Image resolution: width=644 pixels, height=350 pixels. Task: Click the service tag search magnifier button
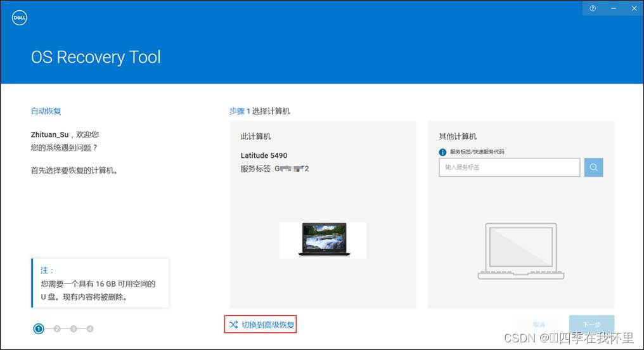593,167
